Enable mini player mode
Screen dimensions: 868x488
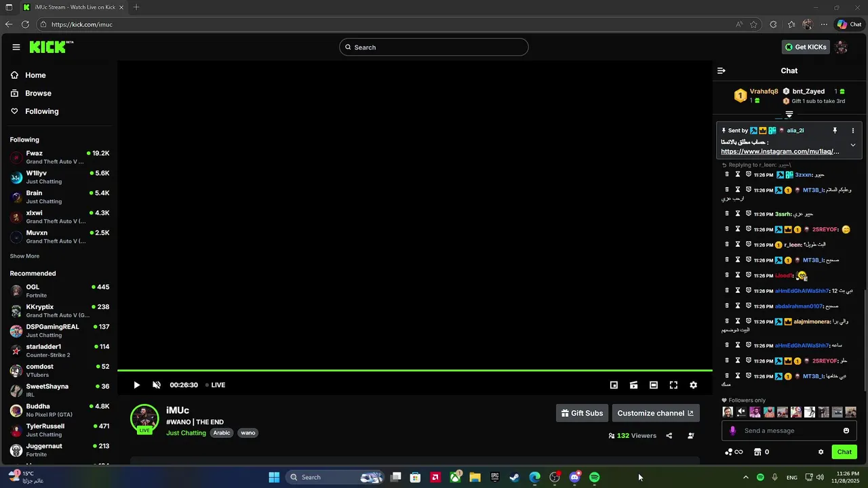(614, 385)
